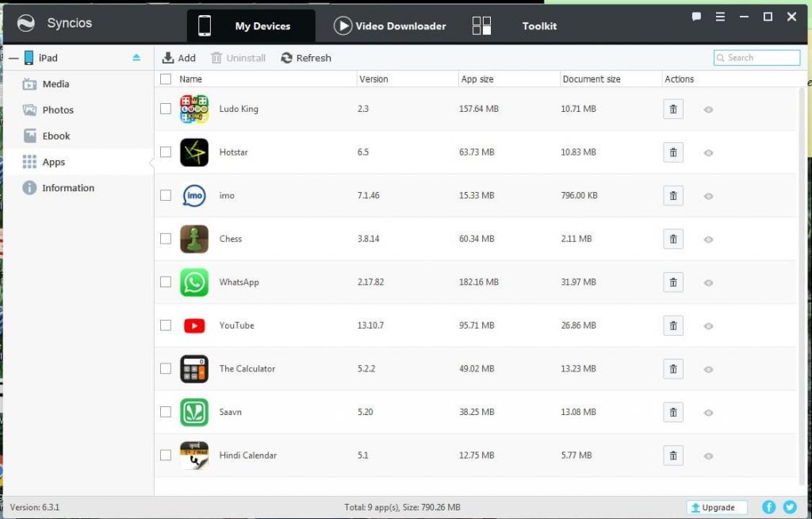Click the Ludo King app icon
The height and width of the screenshot is (519, 812).
click(x=194, y=109)
